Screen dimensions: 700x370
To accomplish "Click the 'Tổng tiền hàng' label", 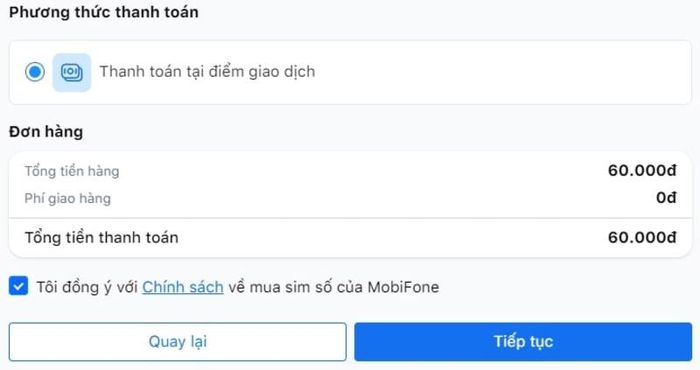I will (x=72, y=171).
